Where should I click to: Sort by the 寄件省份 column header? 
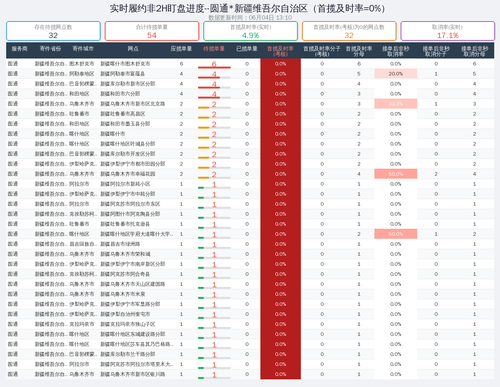pyautogui.click(x=50, y=49)
